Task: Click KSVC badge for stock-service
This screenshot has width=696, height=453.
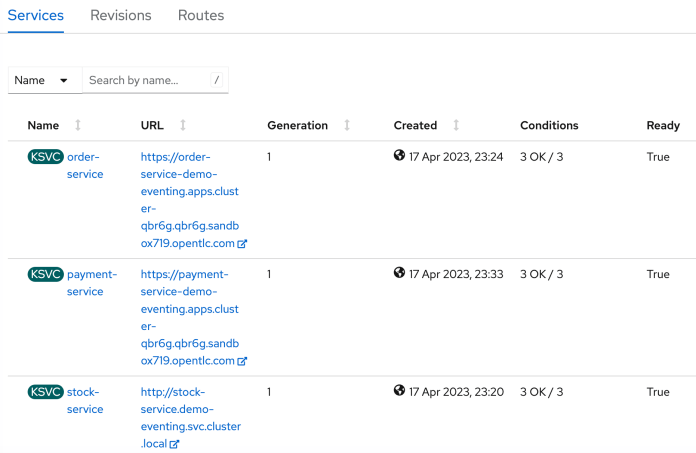Action: (46, 392)
